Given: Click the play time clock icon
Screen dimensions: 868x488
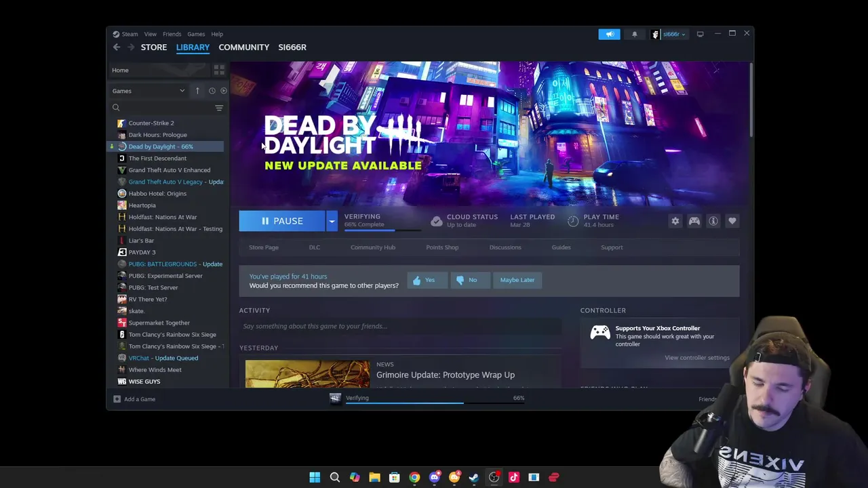Looking at the screenshot, I should (573, 221).
